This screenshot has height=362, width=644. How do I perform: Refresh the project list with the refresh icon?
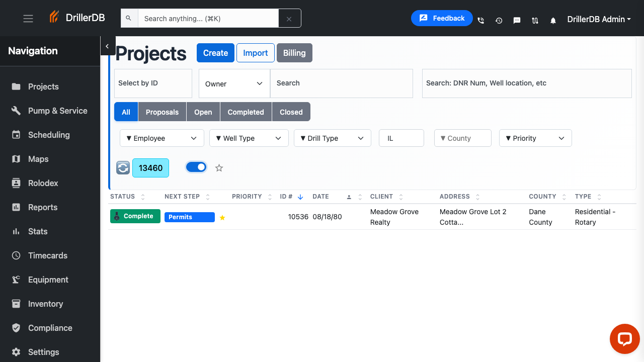click(123, 167)
